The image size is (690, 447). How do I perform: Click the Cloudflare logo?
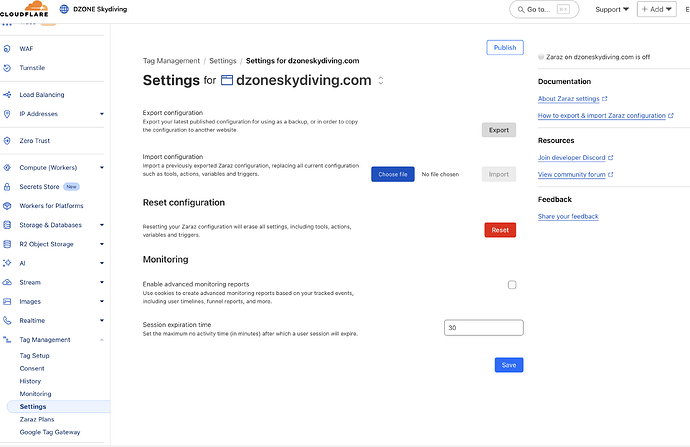click(25, 9)
